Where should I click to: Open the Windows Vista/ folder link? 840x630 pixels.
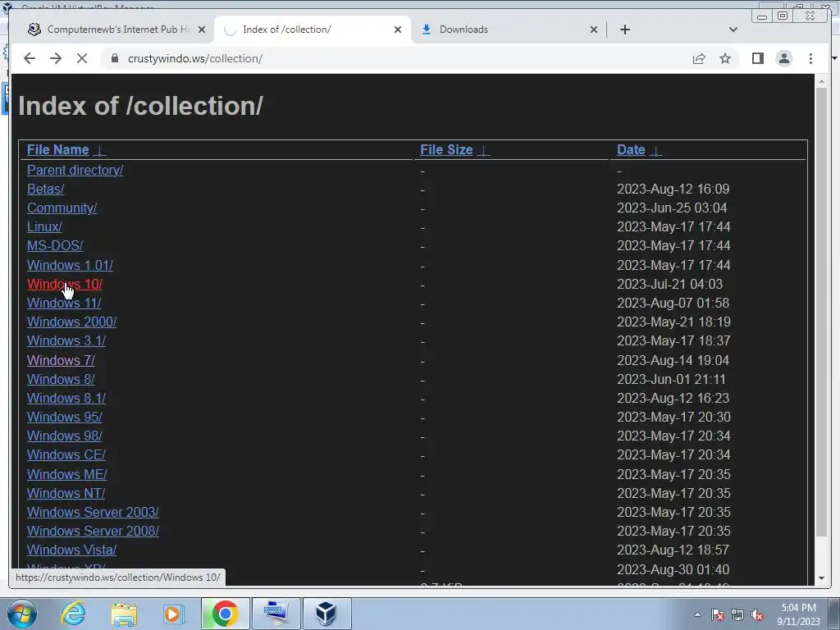(72, 550)
